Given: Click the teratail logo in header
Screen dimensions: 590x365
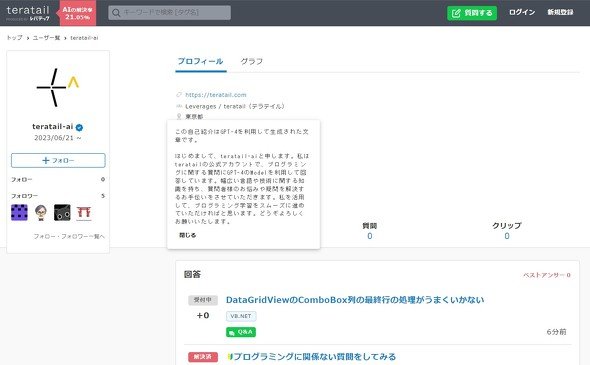Looking at the screenshot, I should pyautogui.click(x=28, y=12).
